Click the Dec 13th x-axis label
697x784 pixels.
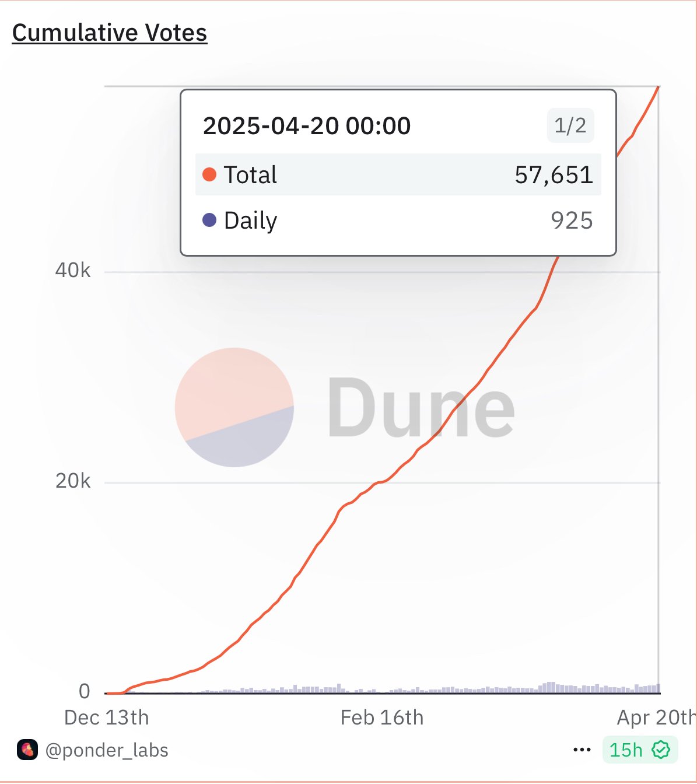107,717
